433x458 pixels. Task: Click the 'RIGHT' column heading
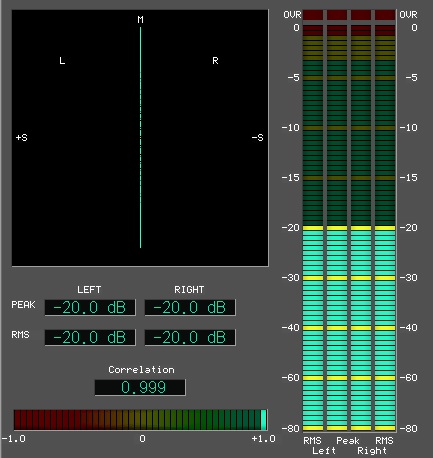189,290
